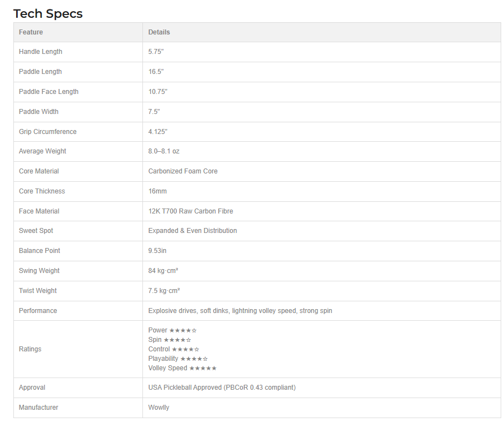
Task: Click the Expanded & Even Distribution text
Action: point(192,231)
